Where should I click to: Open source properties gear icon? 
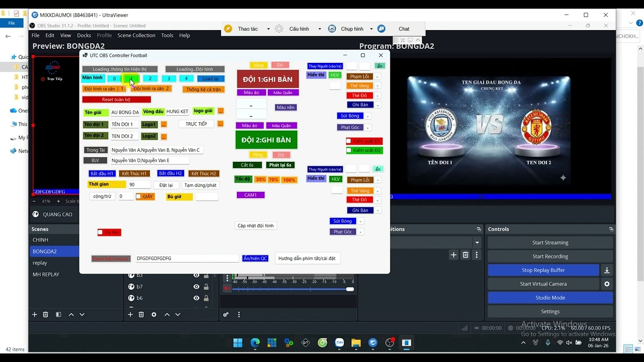[x=154, y=314]
